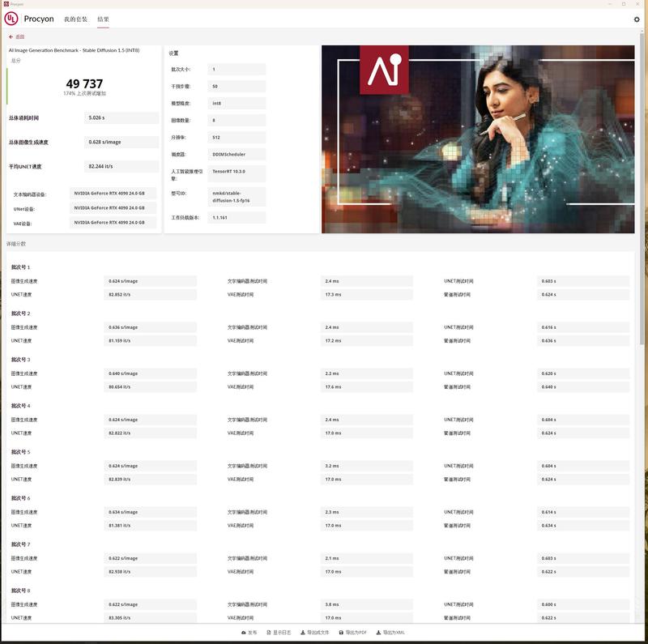Click the Procyon title text
Viewport: 648px width, 644px height.
click(x=39, y=19)
